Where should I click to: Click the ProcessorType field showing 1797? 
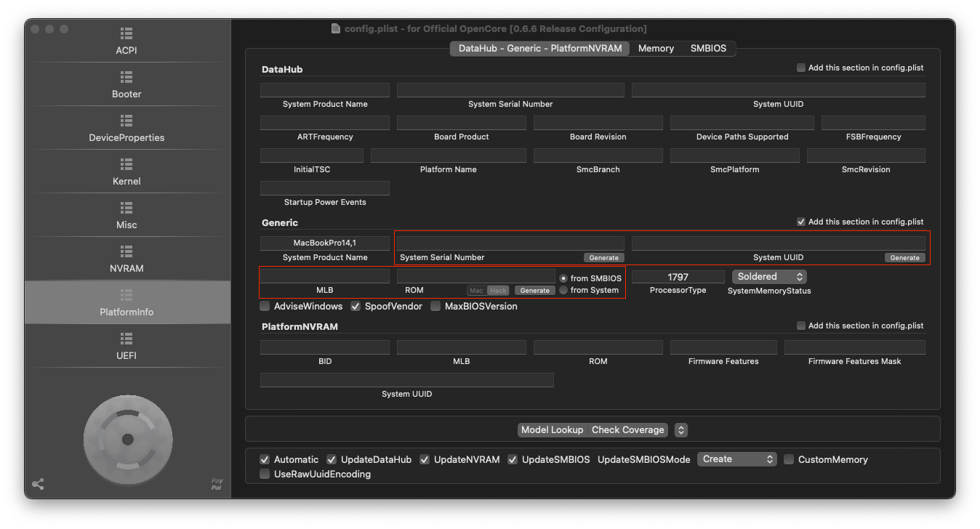coord(678,277)
